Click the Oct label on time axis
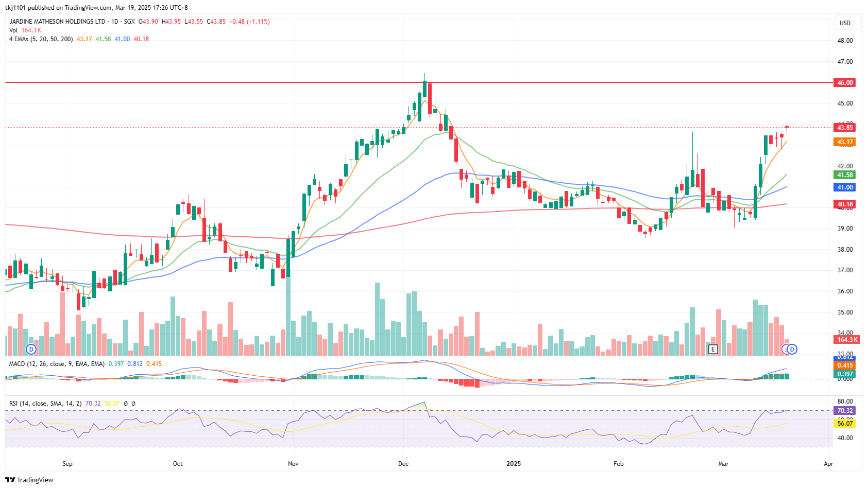 (x=178, y=464)
